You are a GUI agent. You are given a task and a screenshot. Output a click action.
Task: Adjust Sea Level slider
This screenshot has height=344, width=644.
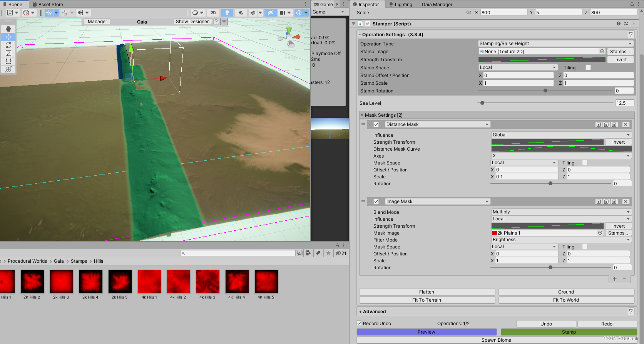[545, 103]
